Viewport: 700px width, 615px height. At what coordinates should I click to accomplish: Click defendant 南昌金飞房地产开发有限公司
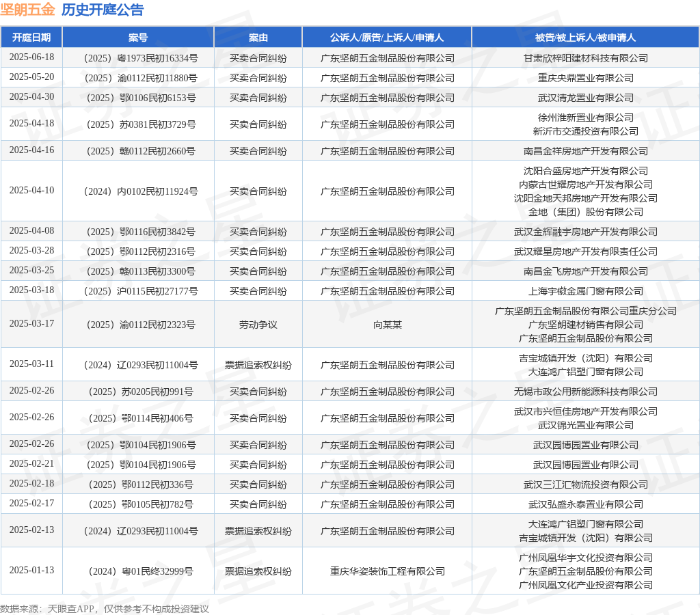coord(586,271)
